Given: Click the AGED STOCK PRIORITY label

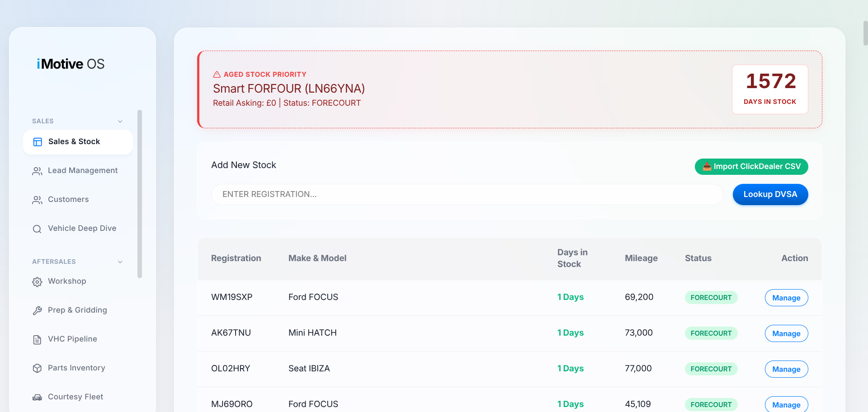Looking at the screenshot, I should 265,75.
